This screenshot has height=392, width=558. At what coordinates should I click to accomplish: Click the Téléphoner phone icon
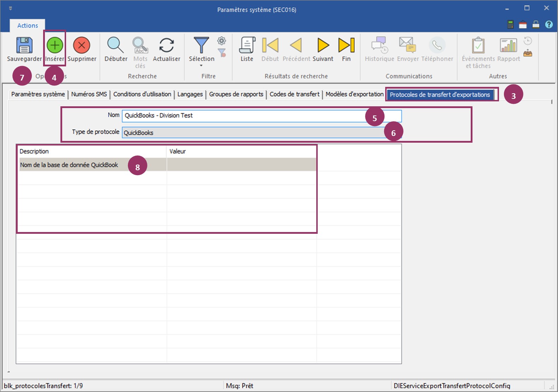pyautogui.click(x=437, y=45)
